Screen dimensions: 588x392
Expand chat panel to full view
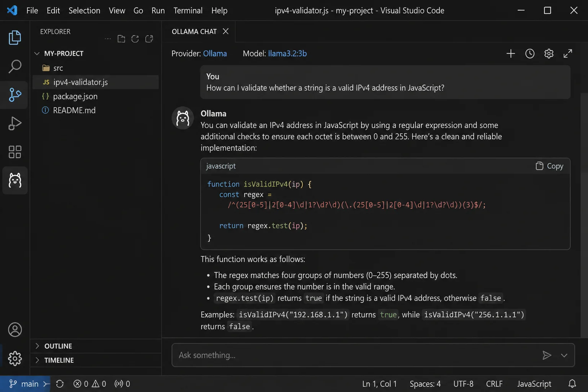point(568,54)
